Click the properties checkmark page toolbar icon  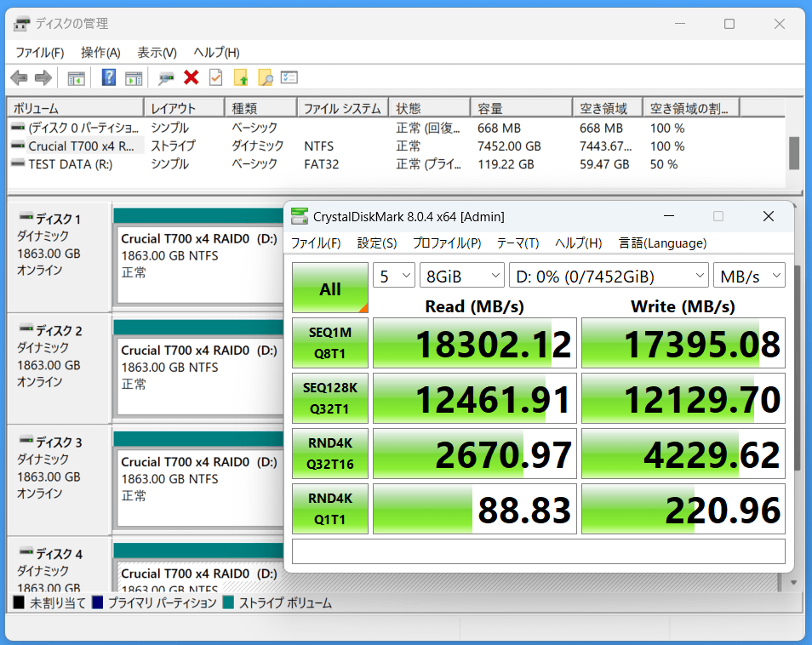pos(215,77)
